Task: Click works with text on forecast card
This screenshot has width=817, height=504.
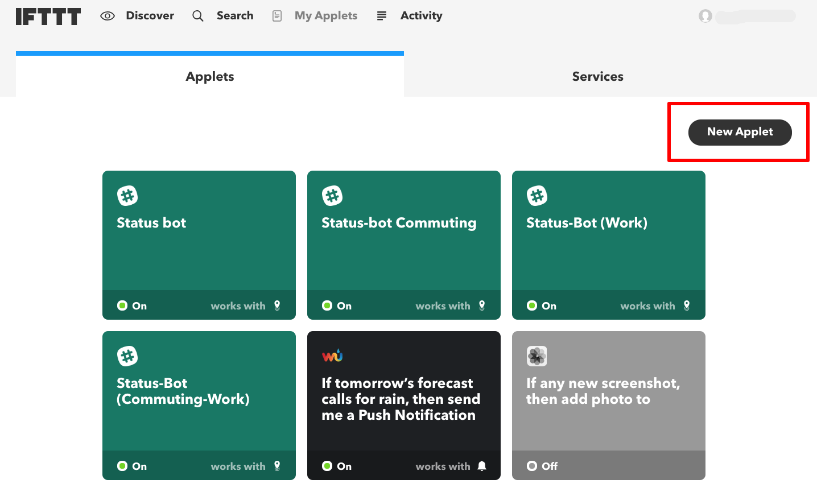Action: click(x=443, y=466)
